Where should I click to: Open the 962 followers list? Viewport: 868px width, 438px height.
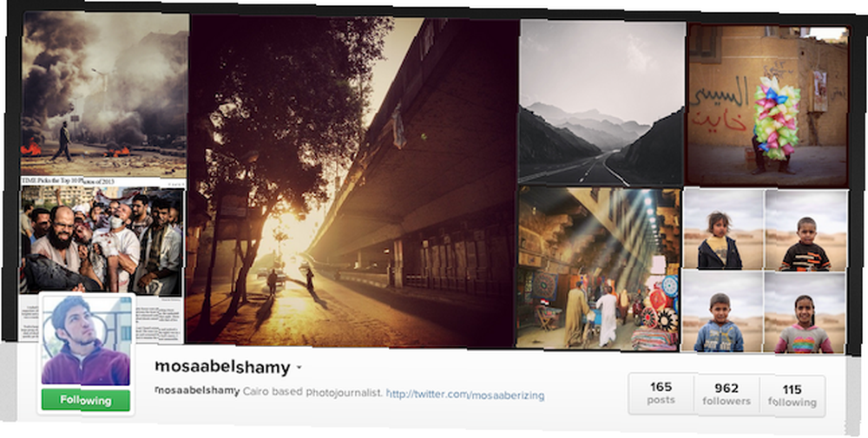click(727, 395)
